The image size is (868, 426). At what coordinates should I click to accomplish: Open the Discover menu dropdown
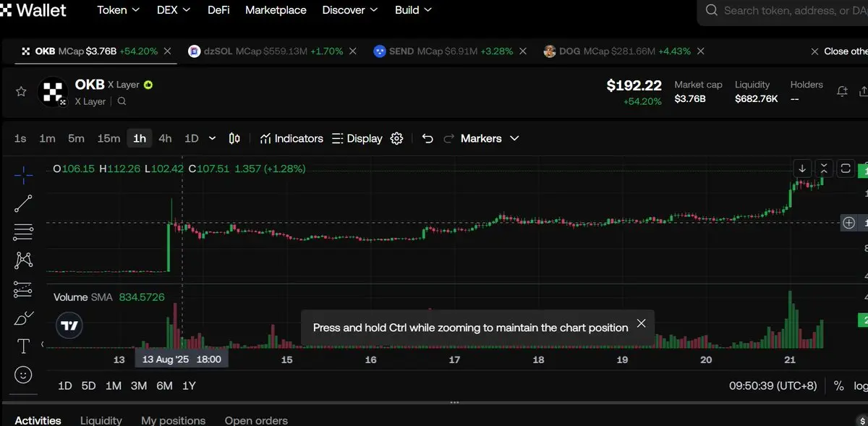(x=350, y=10)
